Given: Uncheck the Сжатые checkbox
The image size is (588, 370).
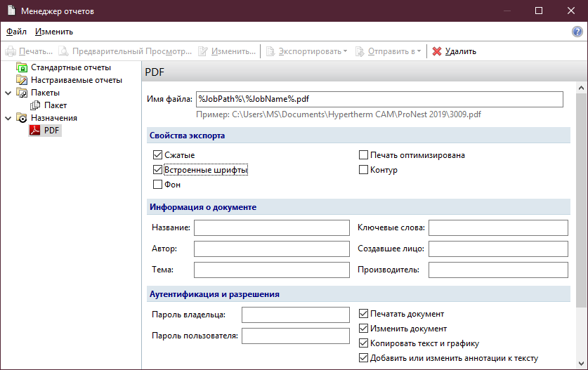Looking at the screenshot, I should pyautogui.click(x=157, y=155).
